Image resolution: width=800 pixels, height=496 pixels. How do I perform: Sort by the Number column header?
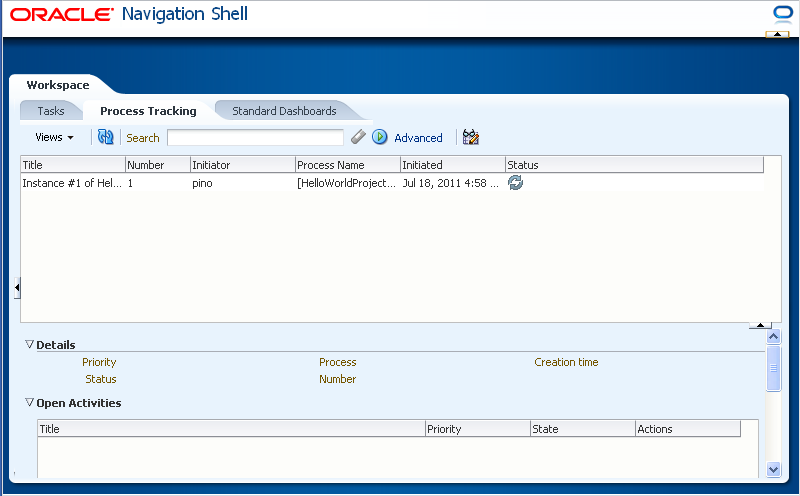[158, 165]
